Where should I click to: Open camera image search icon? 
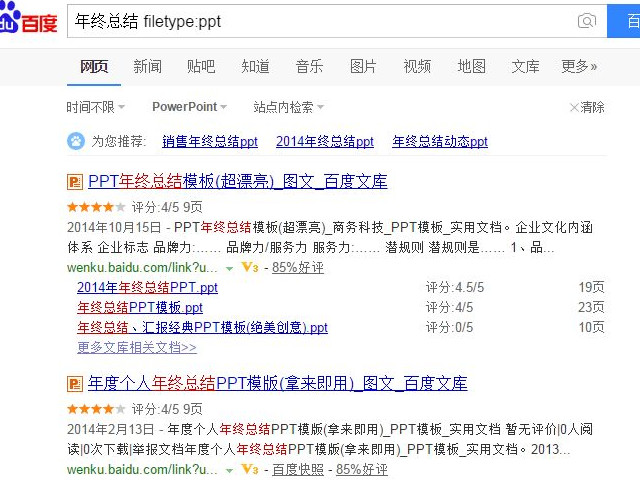click(x=587, y=21)
